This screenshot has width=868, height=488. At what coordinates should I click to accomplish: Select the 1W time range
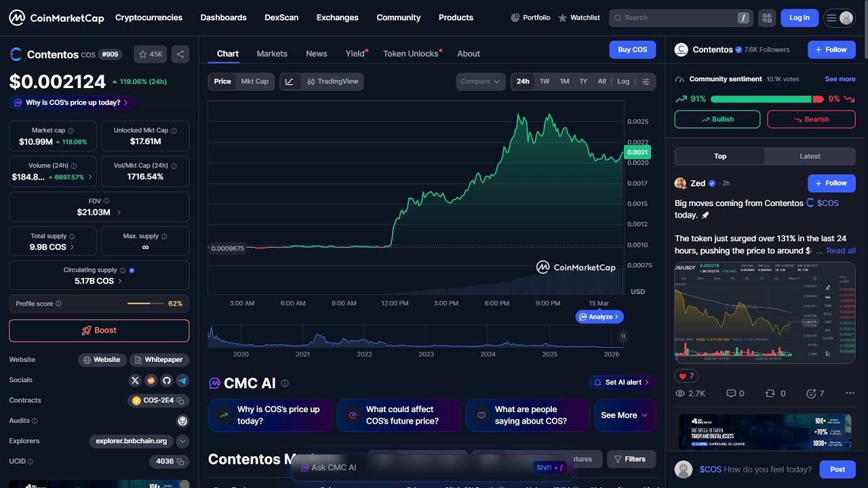point(545,81)
